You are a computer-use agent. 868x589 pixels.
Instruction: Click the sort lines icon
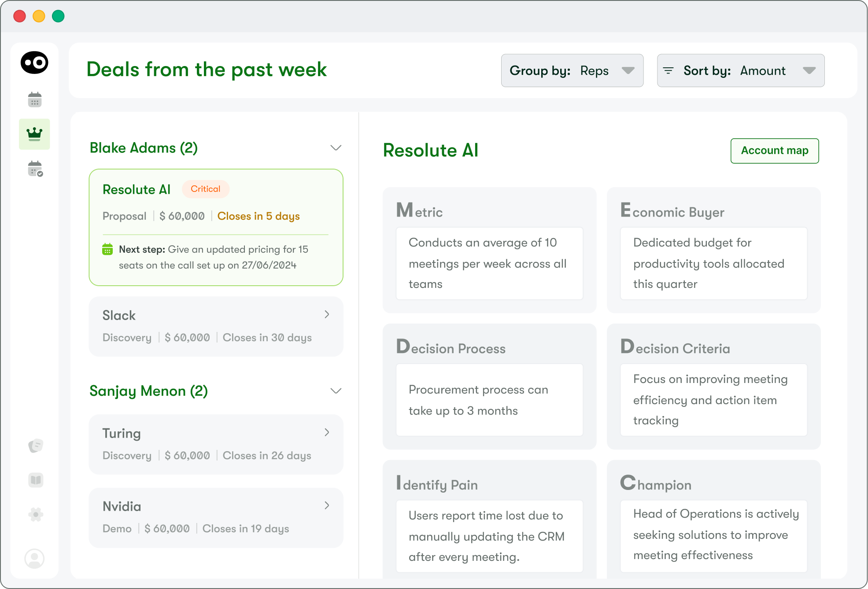tap(668, 70)
